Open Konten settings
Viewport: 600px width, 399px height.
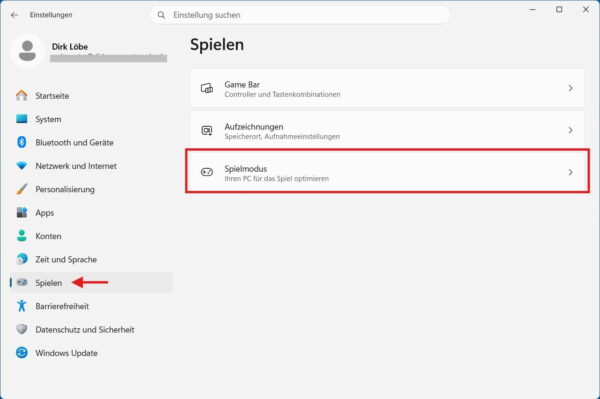(91, 236)
